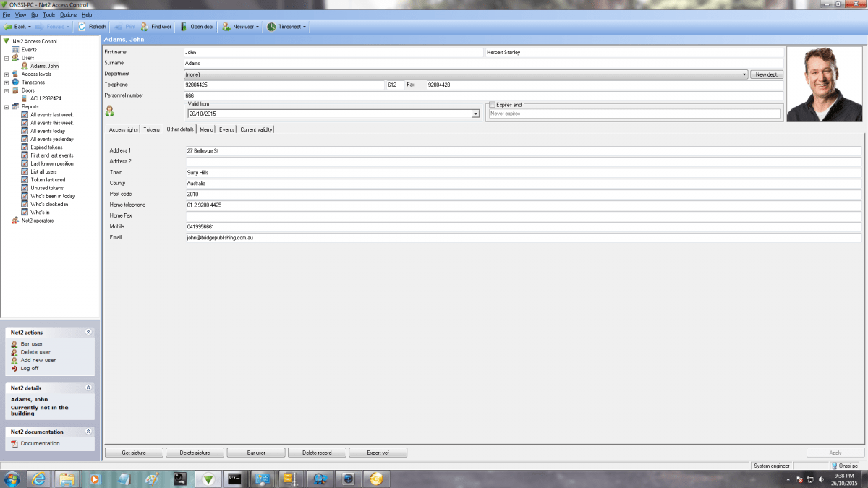Collapse the Net2 actions panel
The image size is (868, 488).
[x=88, y=333]
